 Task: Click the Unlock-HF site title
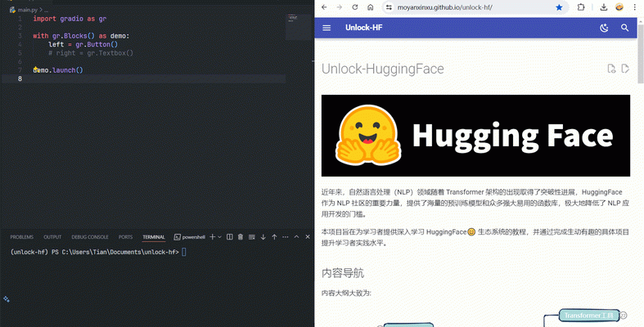click(x=364, y=28)
